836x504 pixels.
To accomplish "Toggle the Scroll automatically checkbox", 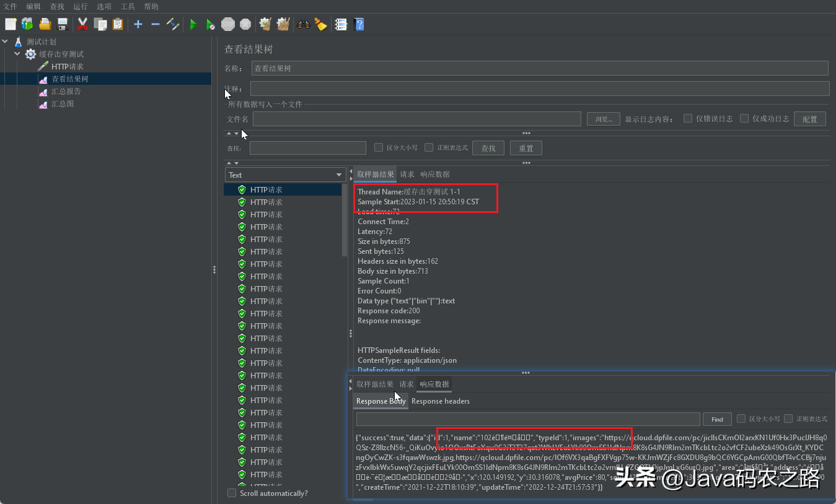I will coord(232,493).
